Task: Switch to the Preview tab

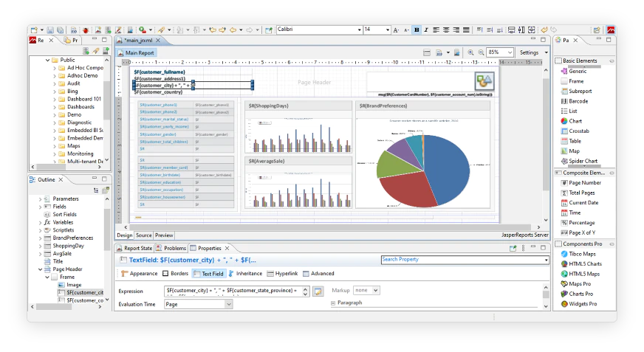Action: (164, 235)
